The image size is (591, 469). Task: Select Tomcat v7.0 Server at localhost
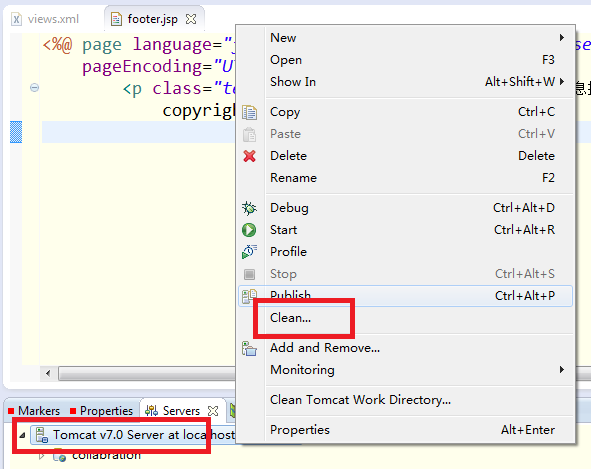click(133, 435)
